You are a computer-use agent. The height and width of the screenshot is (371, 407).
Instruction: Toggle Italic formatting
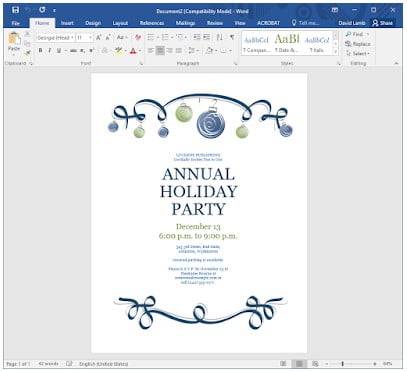[x=49, y=51]
